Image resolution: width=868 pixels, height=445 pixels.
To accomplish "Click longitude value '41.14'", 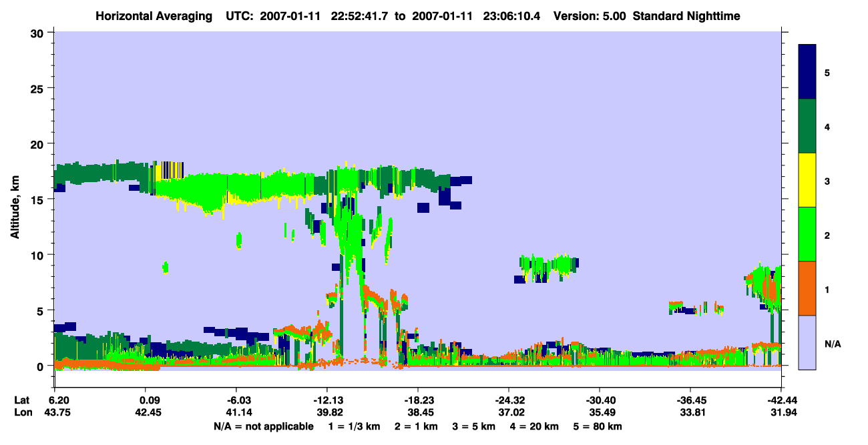I will click(239, 412).
